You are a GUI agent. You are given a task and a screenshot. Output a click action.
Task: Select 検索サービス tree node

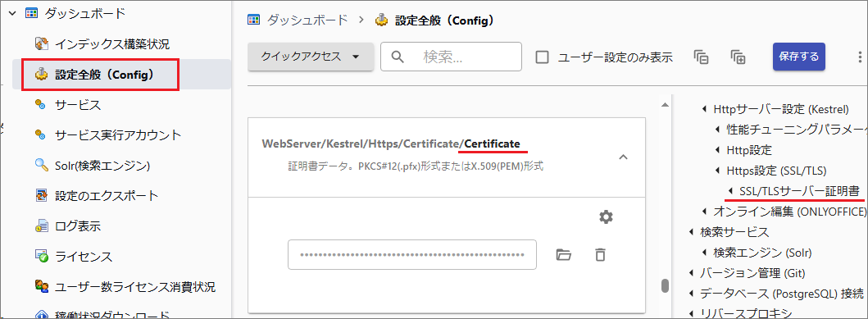[734, 232]
